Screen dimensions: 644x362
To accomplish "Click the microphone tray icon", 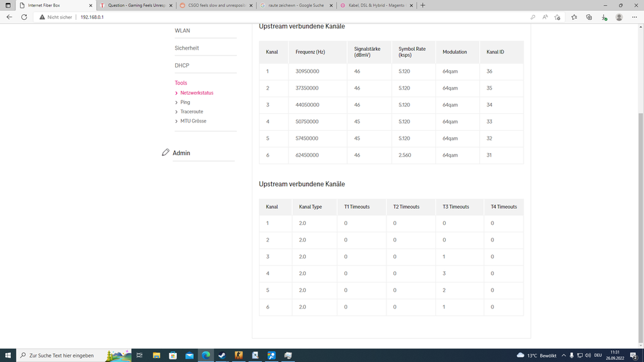I will (x=571, y=356).
